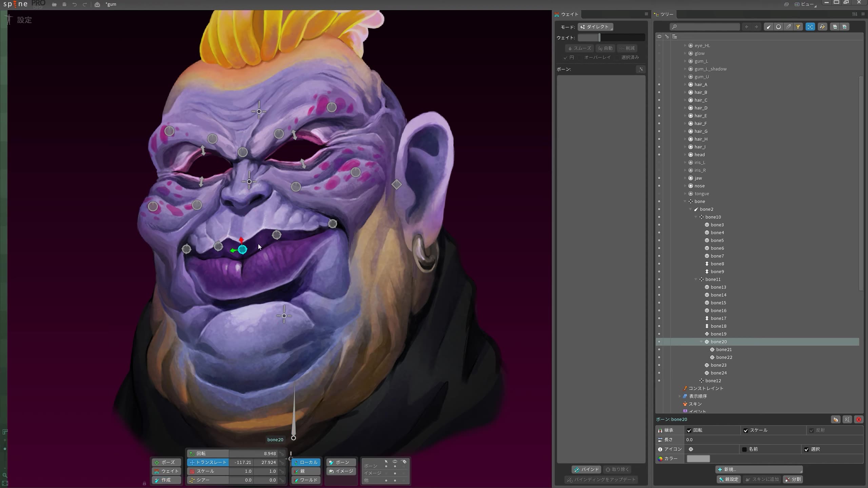The height and width of the screenshot is (488, 868).
Task: Click the gray カラー swatch
Action: coord(698,459)
